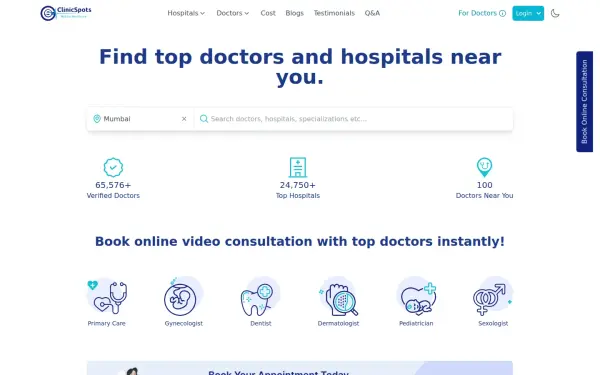Choose the Primary Care stethoscope icon
The width and height of the screenshot is (600, 375).
(107, 297)
